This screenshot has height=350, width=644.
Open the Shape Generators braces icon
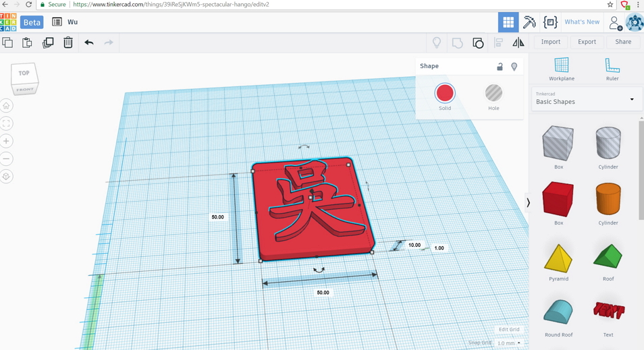pyautogui.click(x=550, y=22)
